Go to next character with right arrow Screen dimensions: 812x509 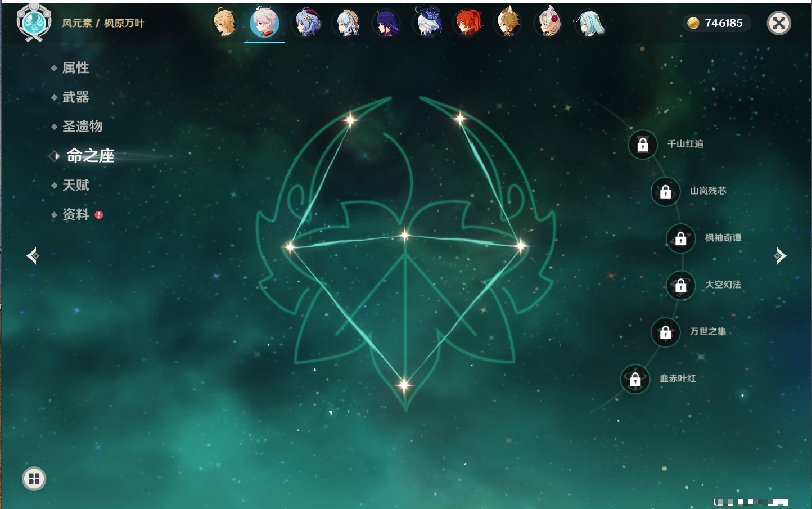tap(780, 256)
